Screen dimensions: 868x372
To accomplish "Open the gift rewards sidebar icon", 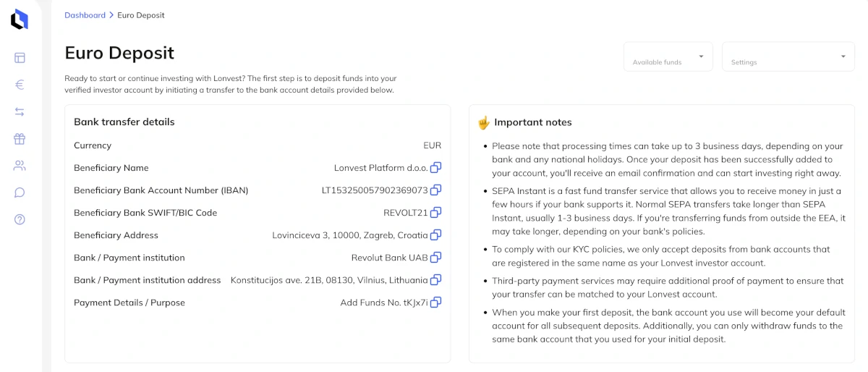I will (x=20, y=138).
